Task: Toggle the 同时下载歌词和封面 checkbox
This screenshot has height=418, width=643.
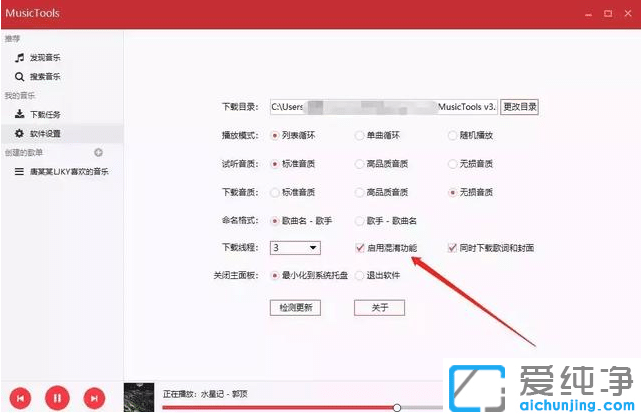Action: pyautogui.click(x=452, y=248)
